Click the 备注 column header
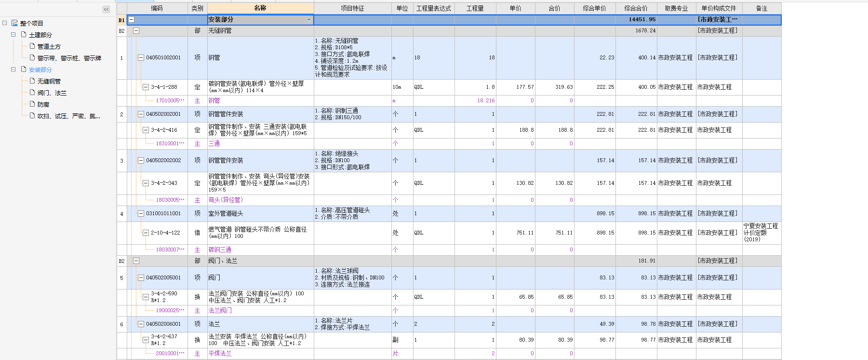This screenshot has height=360, width=868. 761,8
